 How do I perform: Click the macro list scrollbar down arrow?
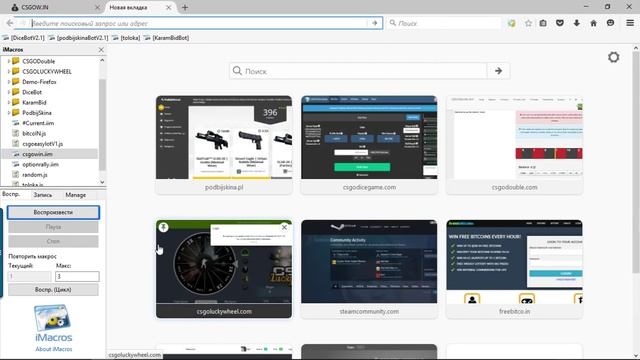102,182
